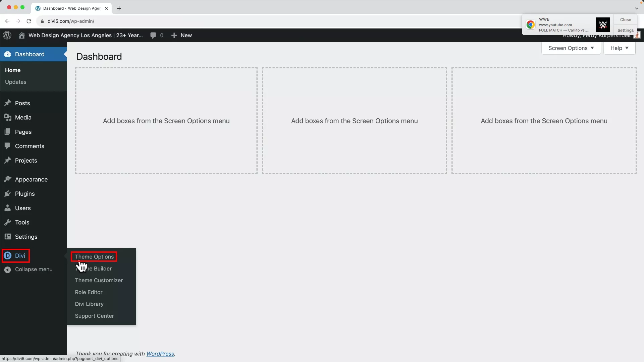Select Theme Customizer in Divi submenu
The width and height of the screenshot is (644, 362).
99,280
